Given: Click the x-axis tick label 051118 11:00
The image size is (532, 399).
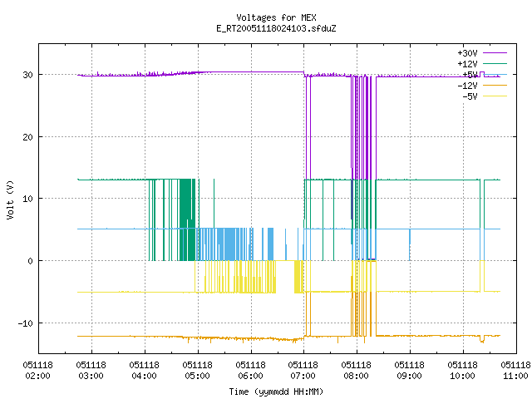Looking at the screenshot, I should (x=515, y=370).
